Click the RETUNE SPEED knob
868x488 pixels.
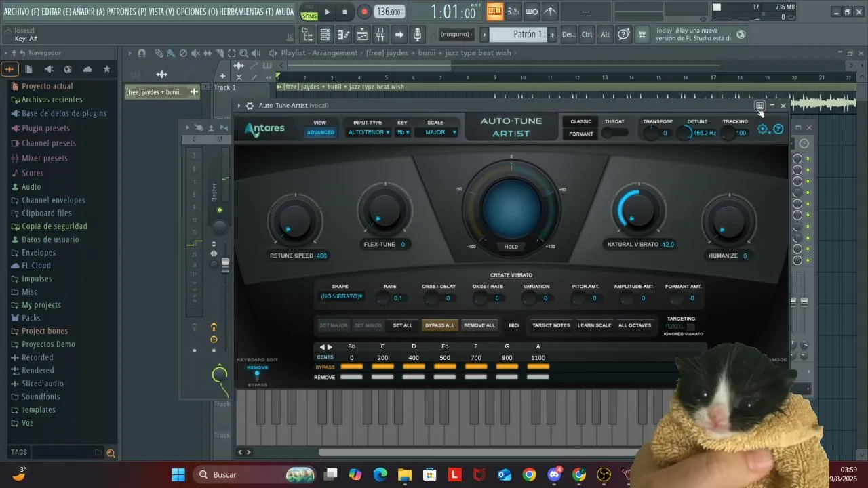[295, 220]
